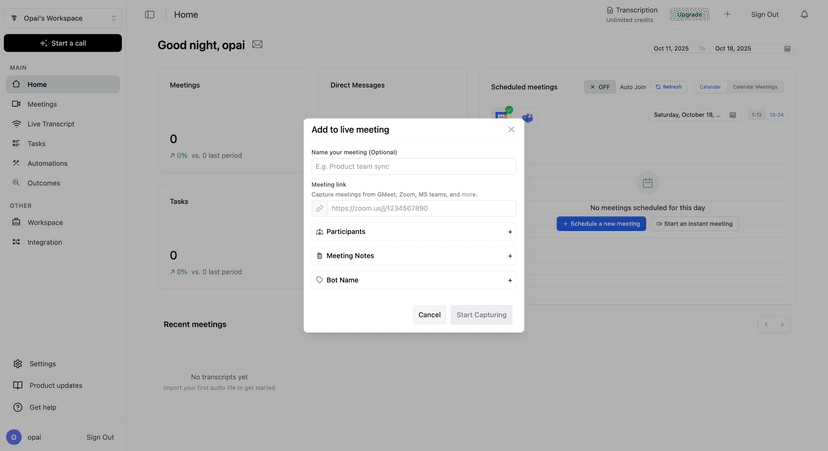Click the envelope icon next to greeting
Image resolution: width=828 pixels, height=451 pixels.
257,44
